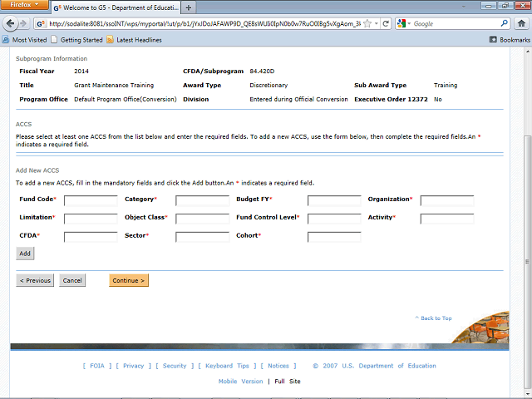The width and height of the screenshot is (532, 399).
Task: Open the FOIA footer link
Action: click(97, 366)
